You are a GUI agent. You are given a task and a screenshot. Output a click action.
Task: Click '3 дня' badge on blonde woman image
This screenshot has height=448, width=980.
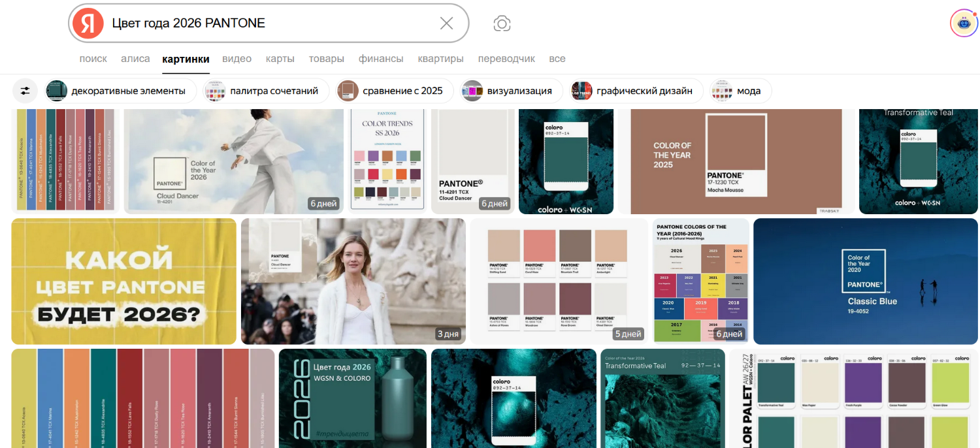448,334
